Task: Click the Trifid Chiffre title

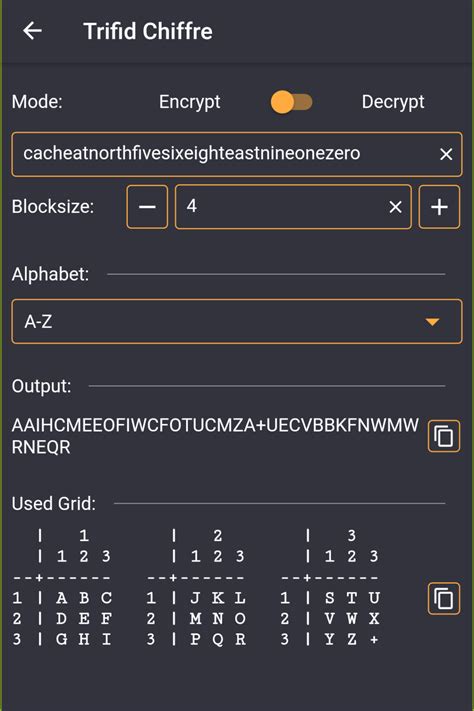Action: tap(148, 31)
